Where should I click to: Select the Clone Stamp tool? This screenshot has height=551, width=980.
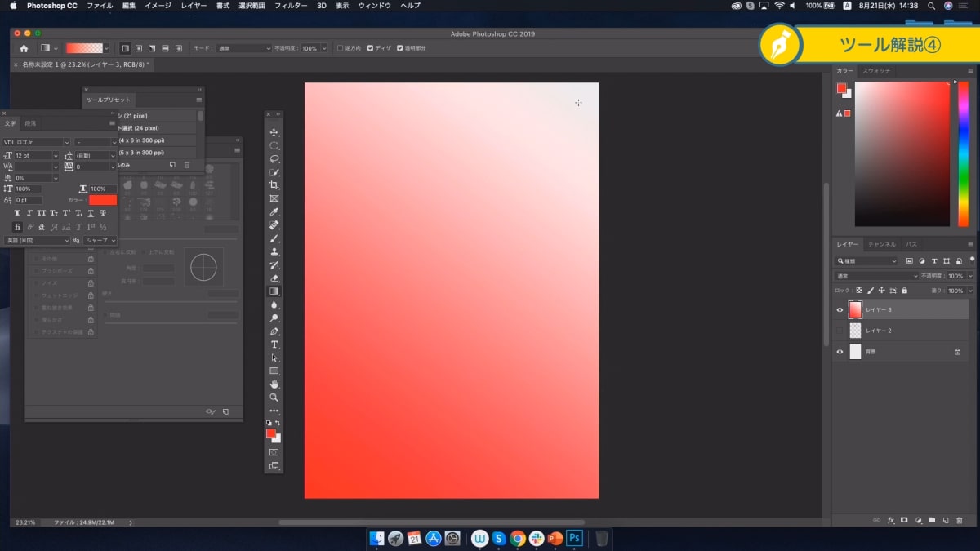(274, 251)
